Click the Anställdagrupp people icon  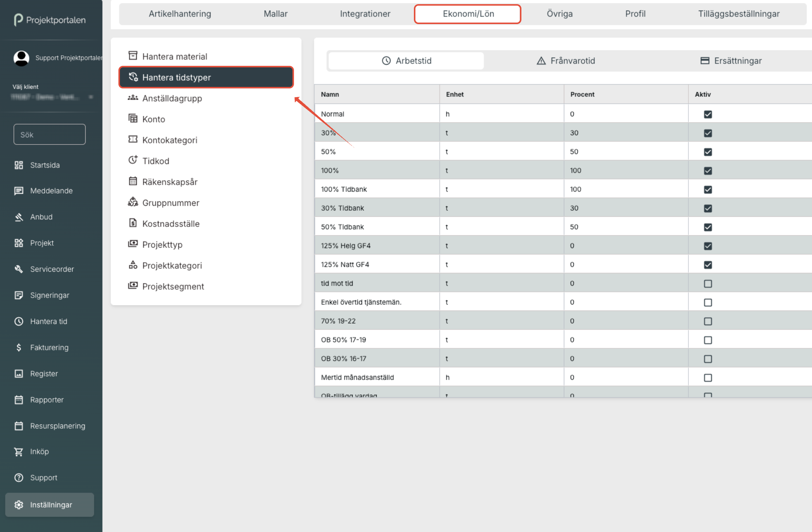(133, 98)
